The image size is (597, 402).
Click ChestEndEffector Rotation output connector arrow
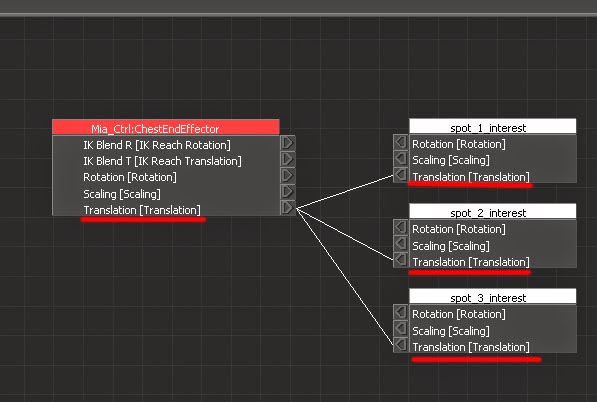click(287, 175)
